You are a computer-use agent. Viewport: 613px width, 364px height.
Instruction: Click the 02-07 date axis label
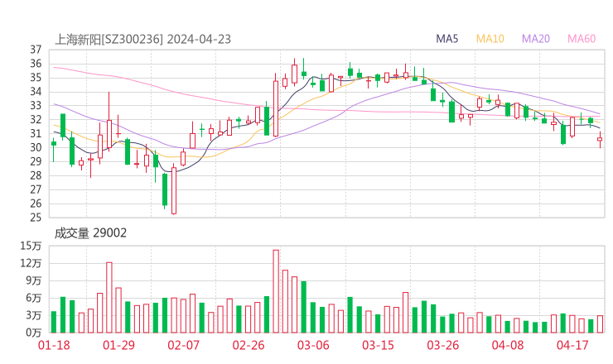[184, 345]
